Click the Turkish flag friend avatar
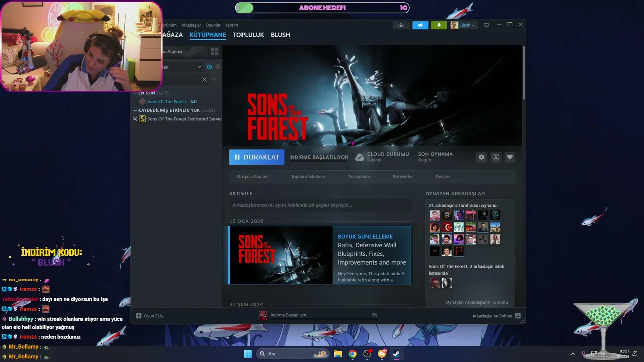 click(447, 227)
